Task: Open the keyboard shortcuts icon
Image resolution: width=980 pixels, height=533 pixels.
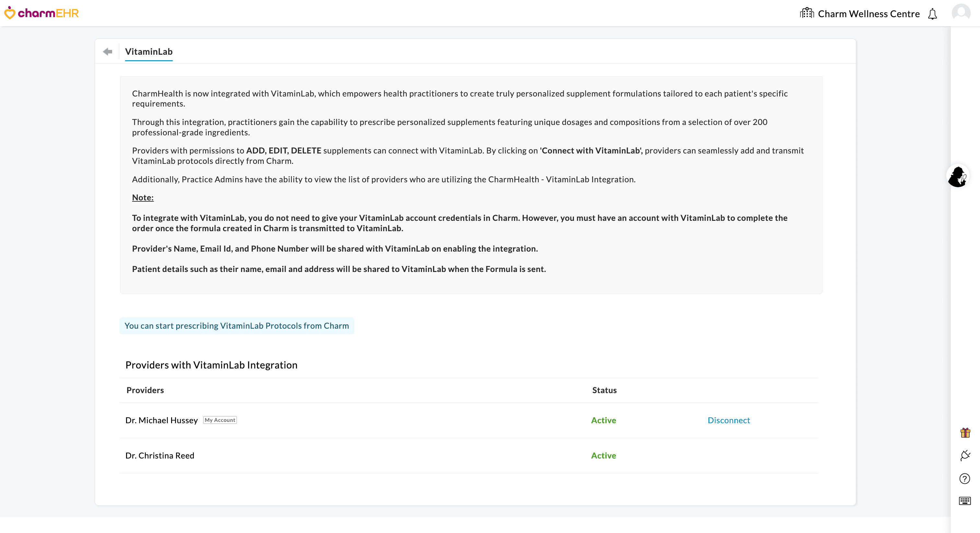Action: [965, 502]
